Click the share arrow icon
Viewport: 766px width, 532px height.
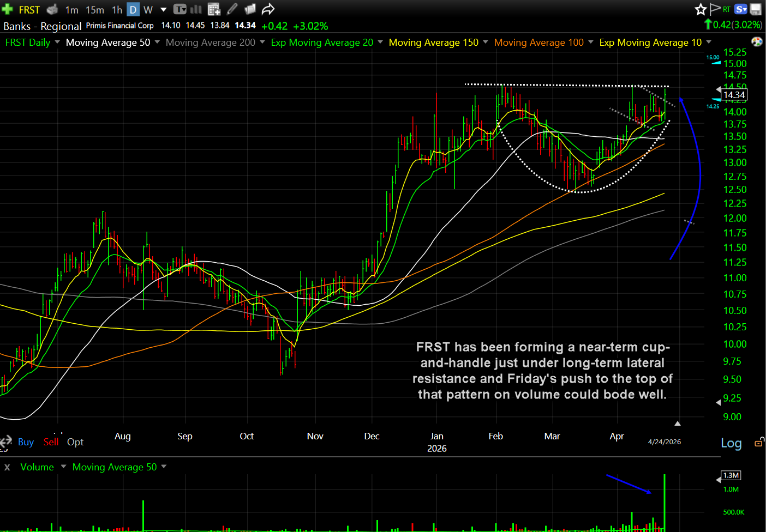click(x=268, y=9)
